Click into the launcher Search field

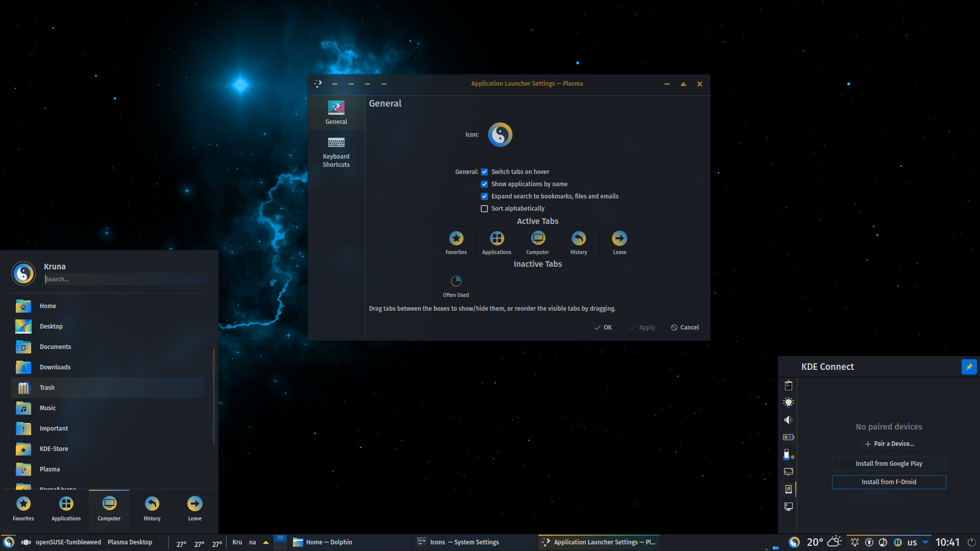(126, 279)
